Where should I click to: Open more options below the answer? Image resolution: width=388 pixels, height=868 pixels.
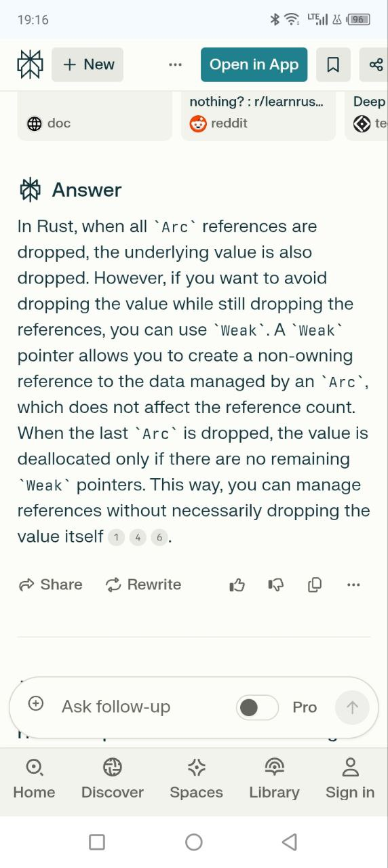point(353,585)
